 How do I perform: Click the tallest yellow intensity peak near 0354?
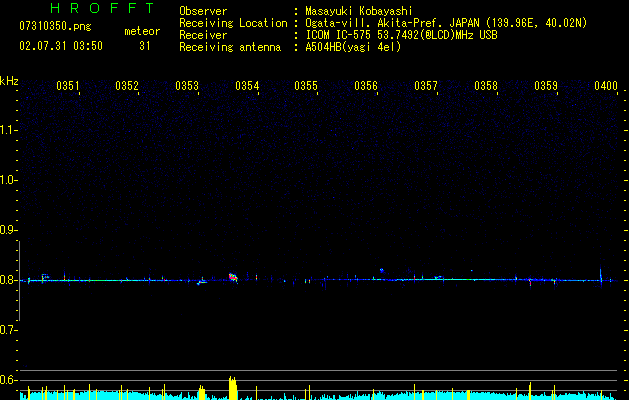(x=233, y=388)
